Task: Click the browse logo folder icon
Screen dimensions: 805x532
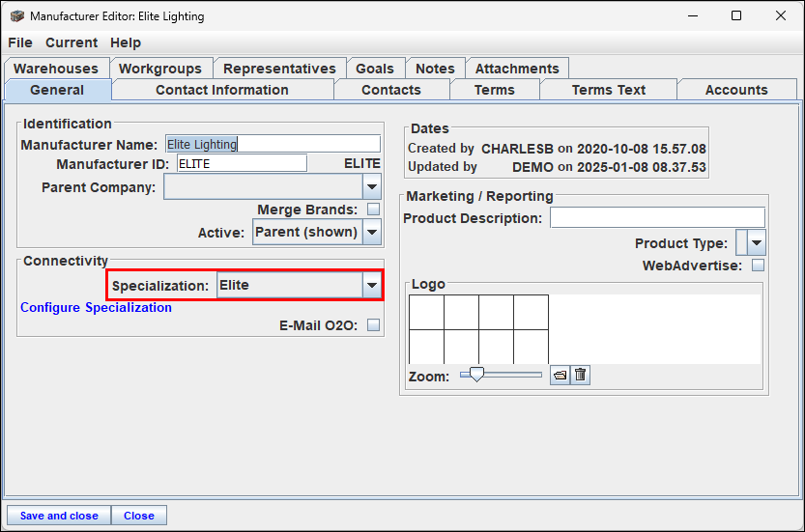Action: coord(560,375)
